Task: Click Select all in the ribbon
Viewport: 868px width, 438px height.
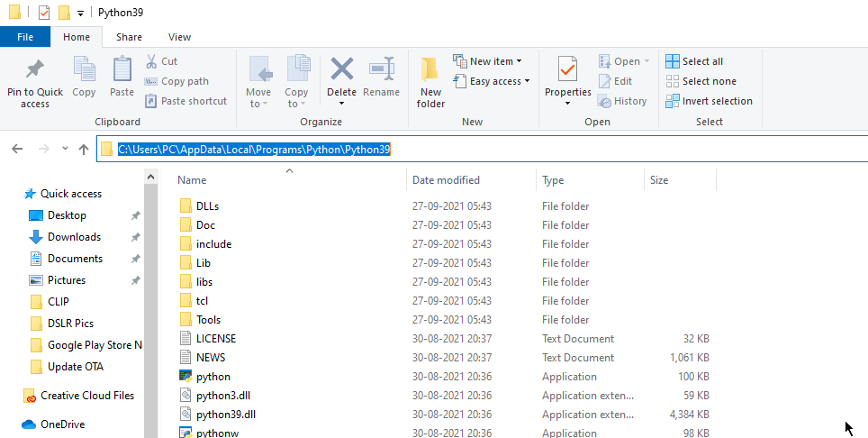Action: click(694, 61)
